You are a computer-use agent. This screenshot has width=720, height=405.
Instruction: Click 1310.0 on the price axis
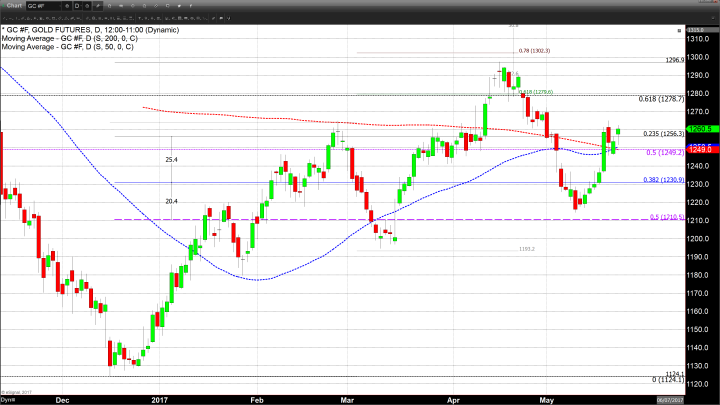(x=698, y=39)
